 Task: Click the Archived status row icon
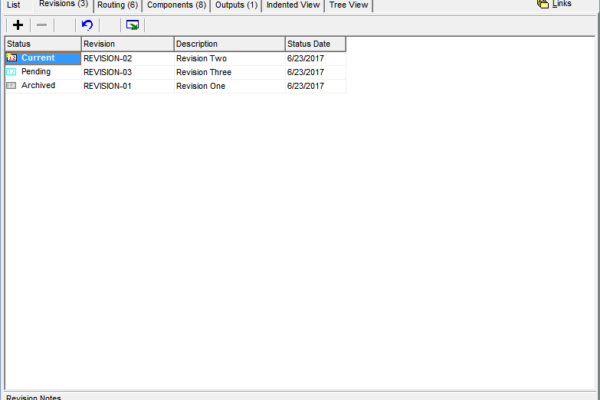(x=11, y=85)
